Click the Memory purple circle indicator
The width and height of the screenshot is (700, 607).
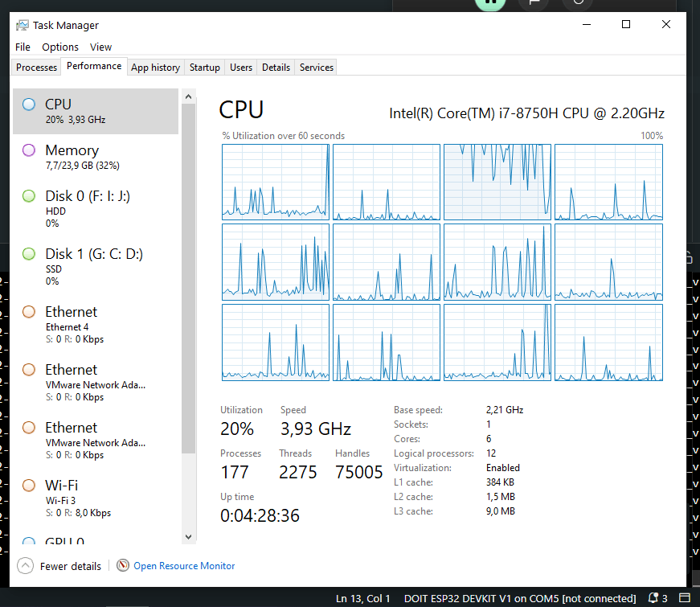point(29,150)
